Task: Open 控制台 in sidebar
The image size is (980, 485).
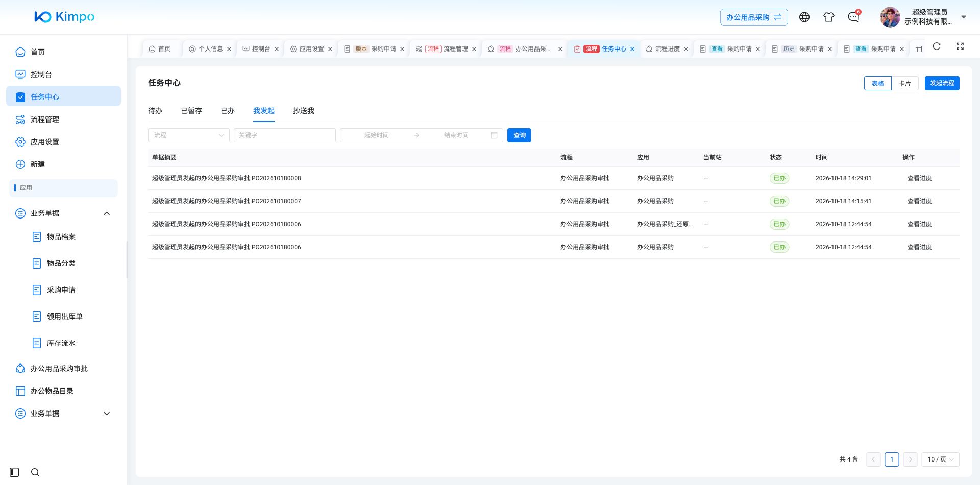Action: pyautogui.click(x=63, y=74)
